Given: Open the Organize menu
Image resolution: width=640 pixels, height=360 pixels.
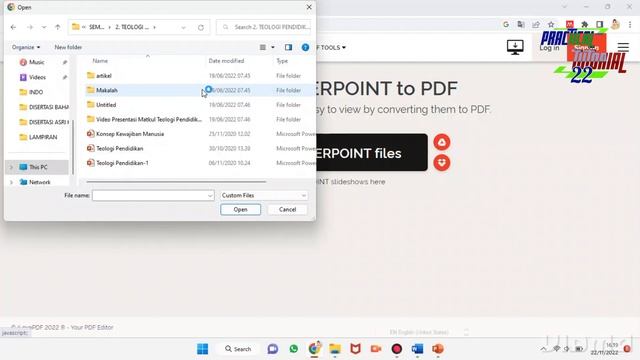Looking at the screenshot, I should 26,47.
